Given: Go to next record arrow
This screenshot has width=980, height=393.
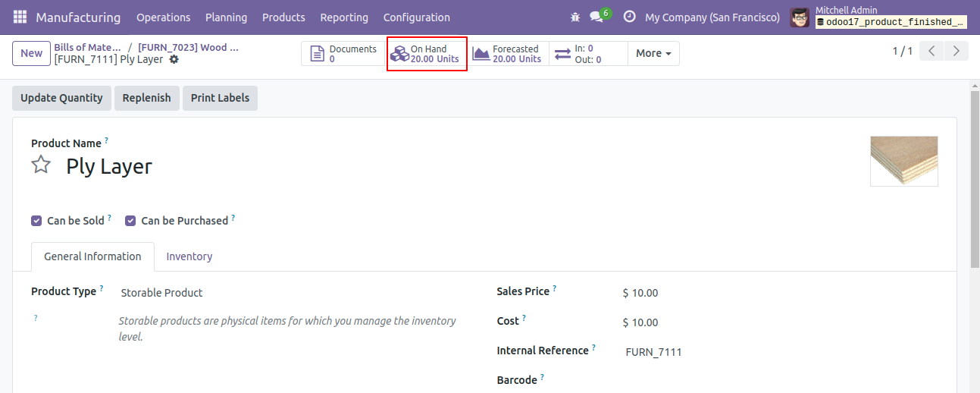Looking at the screenshot, I should pos(957,52).
